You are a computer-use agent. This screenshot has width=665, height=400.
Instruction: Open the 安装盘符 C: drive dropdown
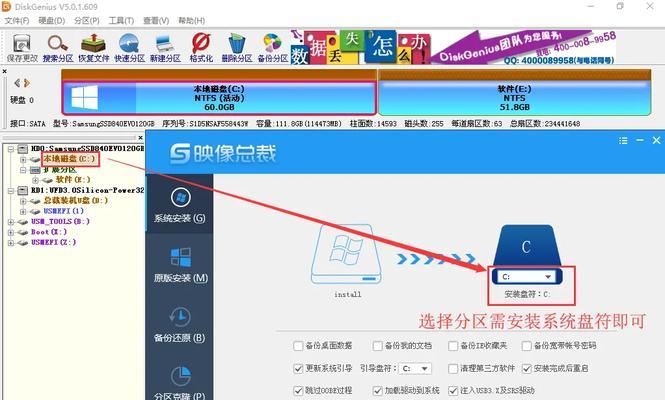527,277
